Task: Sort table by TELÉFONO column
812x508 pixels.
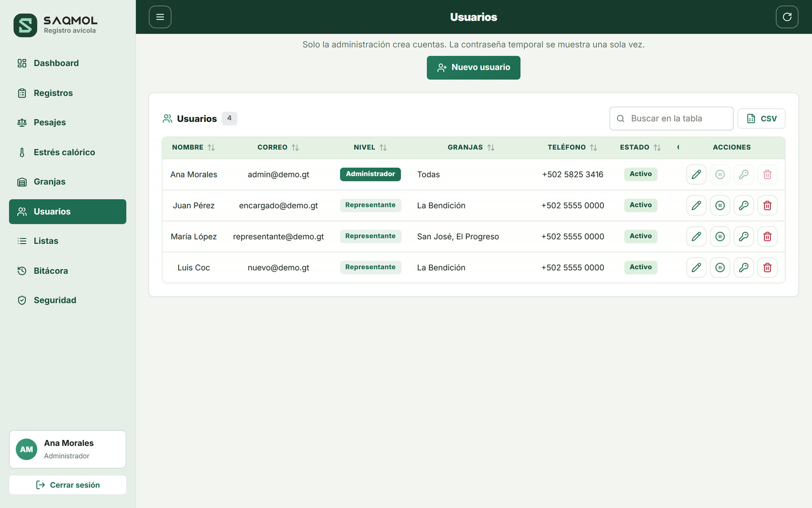Action: 572,147
